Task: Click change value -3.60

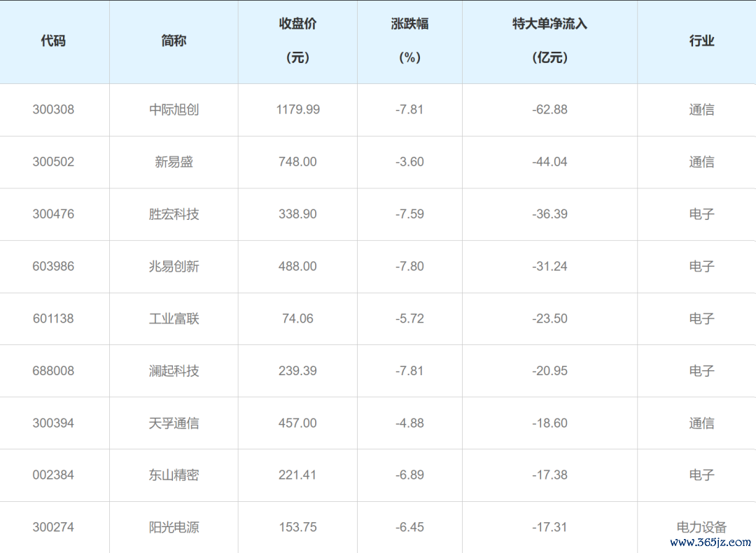Action: [x=409, y=162]
